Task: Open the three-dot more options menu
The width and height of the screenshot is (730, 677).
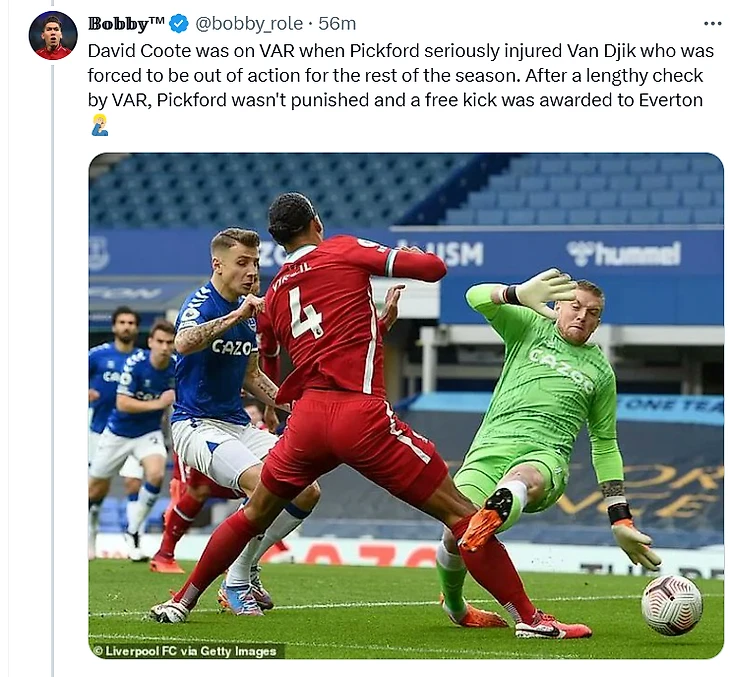Action: pyautogui.click(x=712, y=24)
